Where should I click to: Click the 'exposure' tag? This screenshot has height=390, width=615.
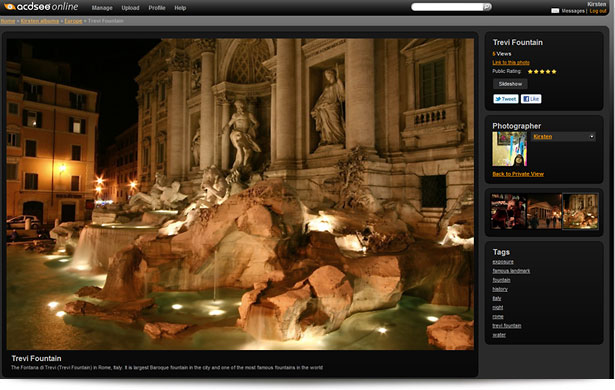click(503, 262)
